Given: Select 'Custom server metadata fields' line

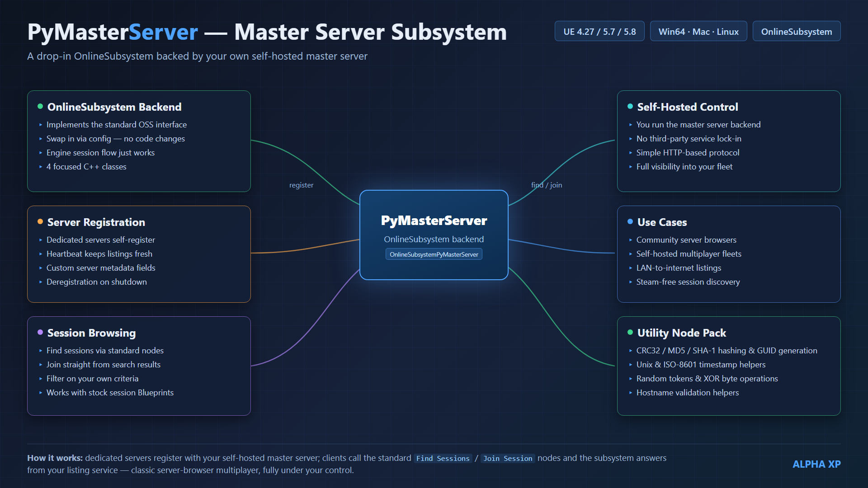Looking at the screenshot, I should [101, 268].
